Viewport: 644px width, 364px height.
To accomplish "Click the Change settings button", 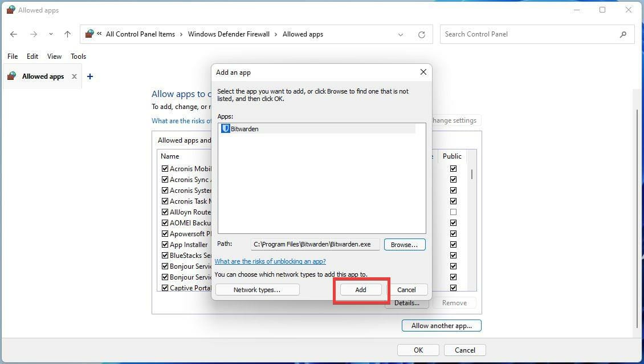I will 456,120.
